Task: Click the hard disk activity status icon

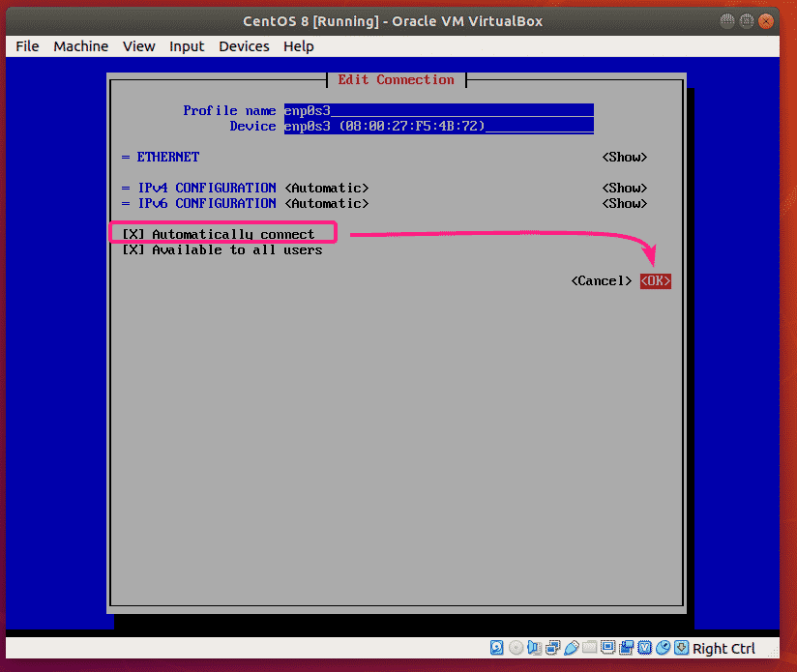Action: (497, 648)
